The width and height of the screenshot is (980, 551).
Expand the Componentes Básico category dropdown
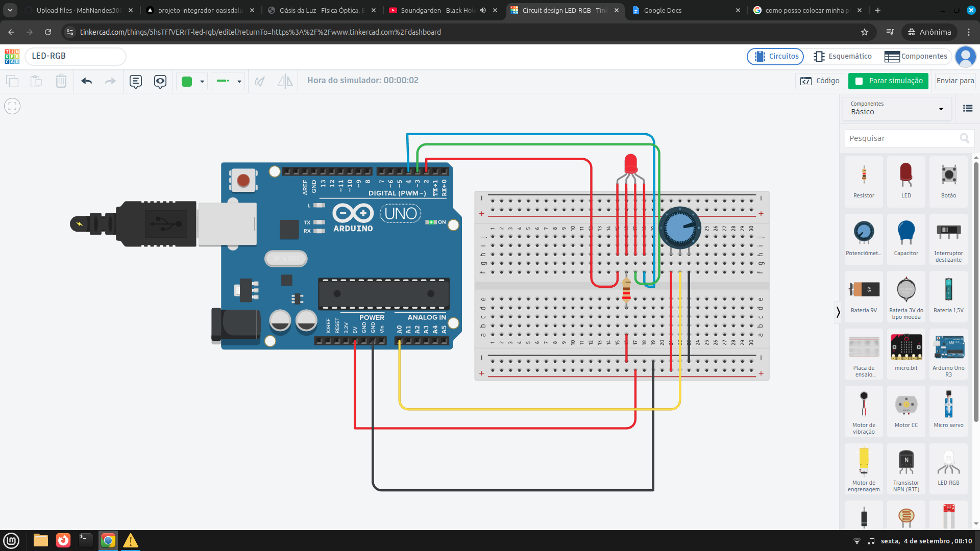click(x=897, y=109)
